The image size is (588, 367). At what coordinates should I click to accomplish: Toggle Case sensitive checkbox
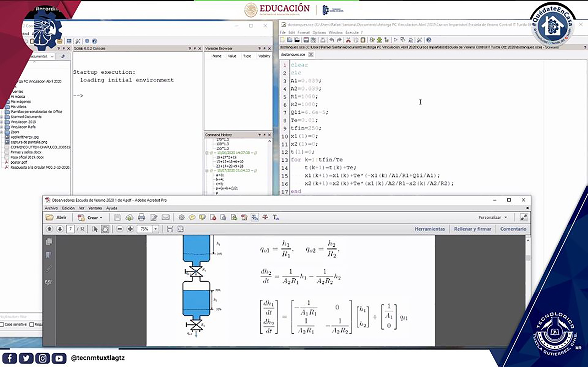pos(2,324)
